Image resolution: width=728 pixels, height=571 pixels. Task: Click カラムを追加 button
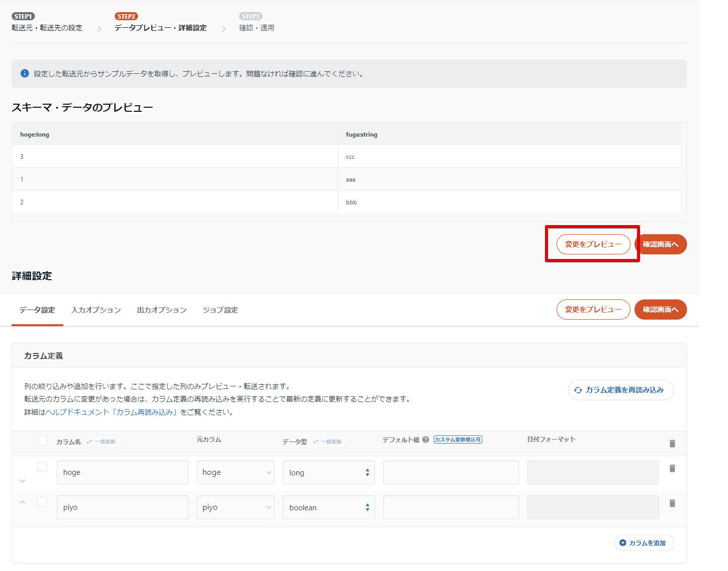tap(645, 543)
